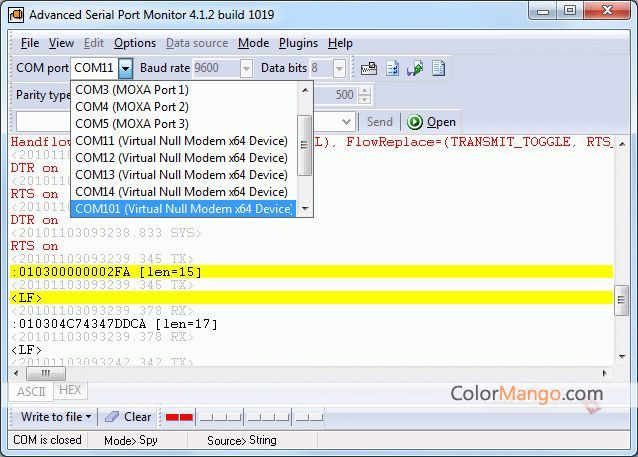Open the Mode menu

(x=253, y=43)
